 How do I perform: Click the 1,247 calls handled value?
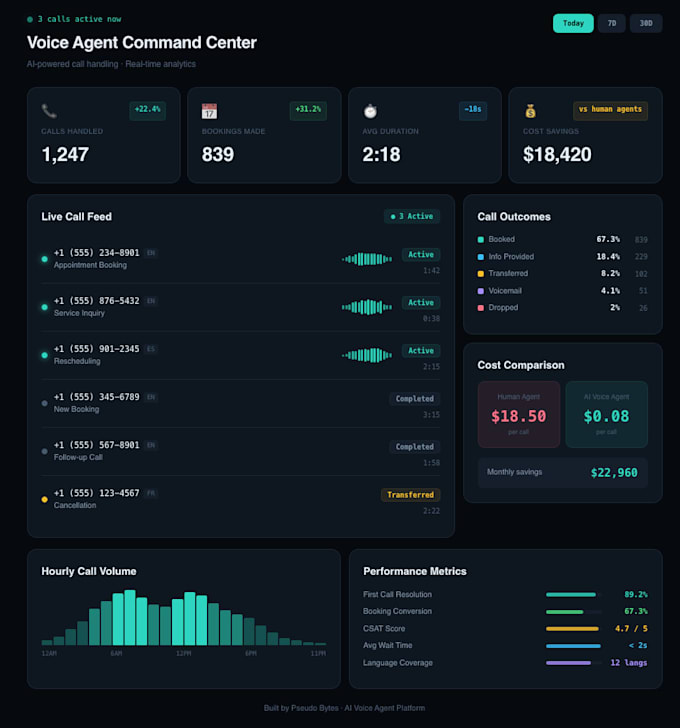[65, 155]
